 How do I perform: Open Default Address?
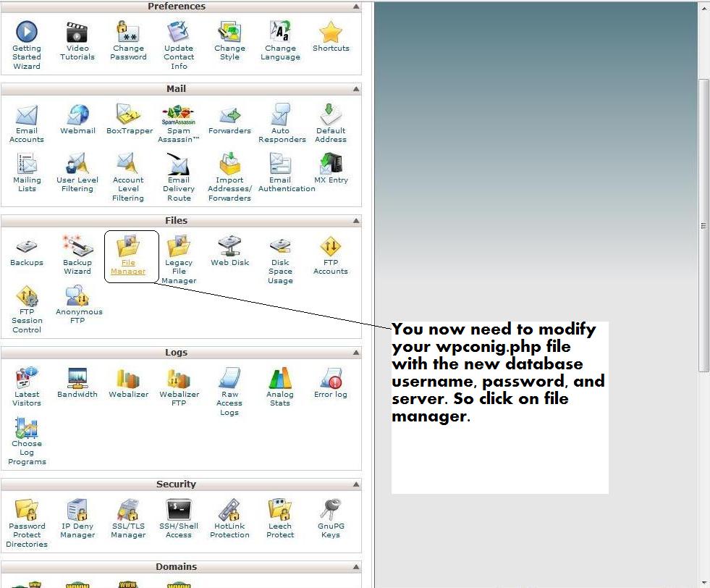[331, 123]
